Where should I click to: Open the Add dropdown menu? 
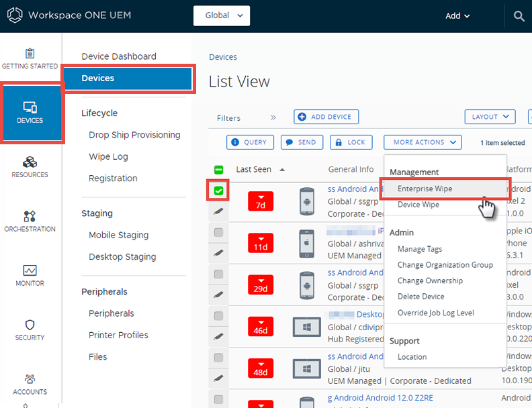[x=457, y=16]
